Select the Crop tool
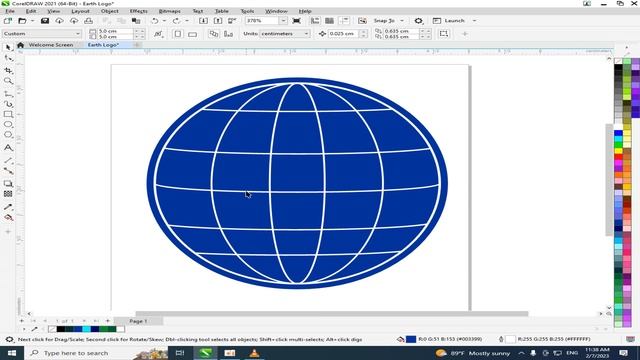The height and width of the screenshot is (360, 640). (8, 70)
